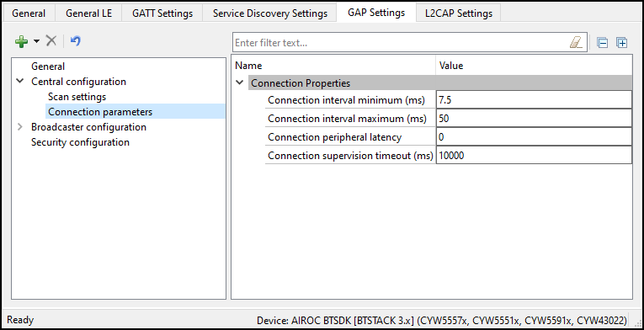
Task: Switch to the GATT Settings tab
Action: 162,13
